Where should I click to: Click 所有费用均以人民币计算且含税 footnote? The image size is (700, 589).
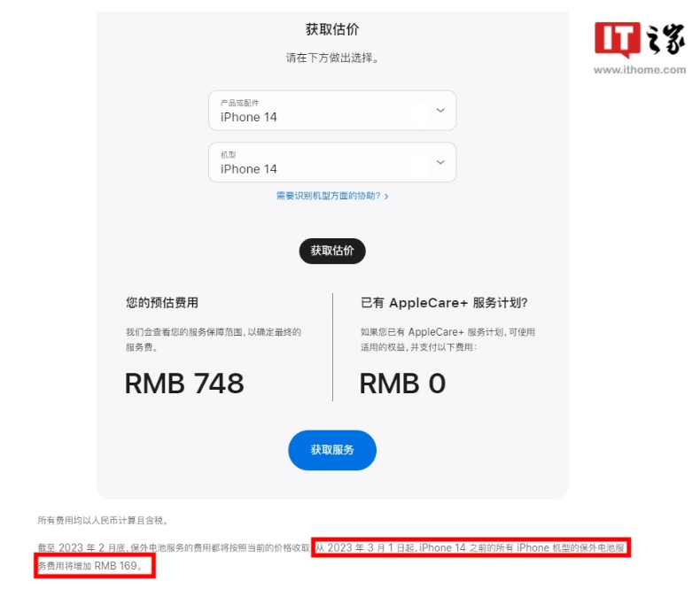[103, 520]
